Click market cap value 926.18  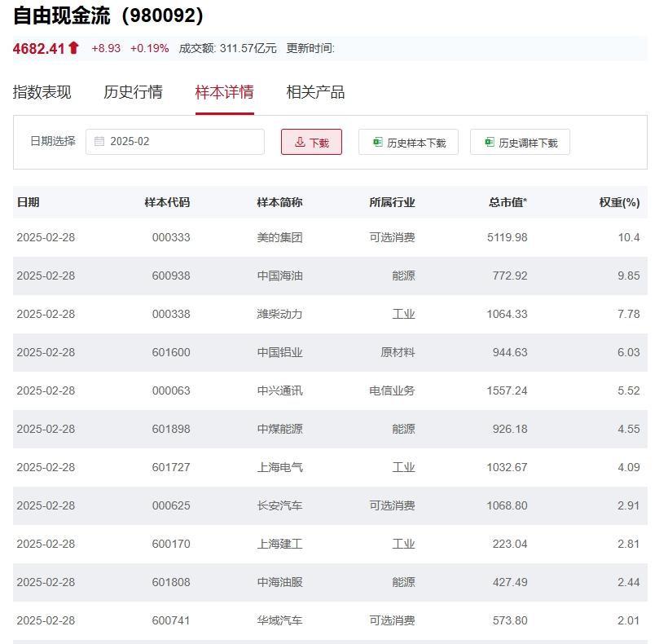[x=510, y=429]
